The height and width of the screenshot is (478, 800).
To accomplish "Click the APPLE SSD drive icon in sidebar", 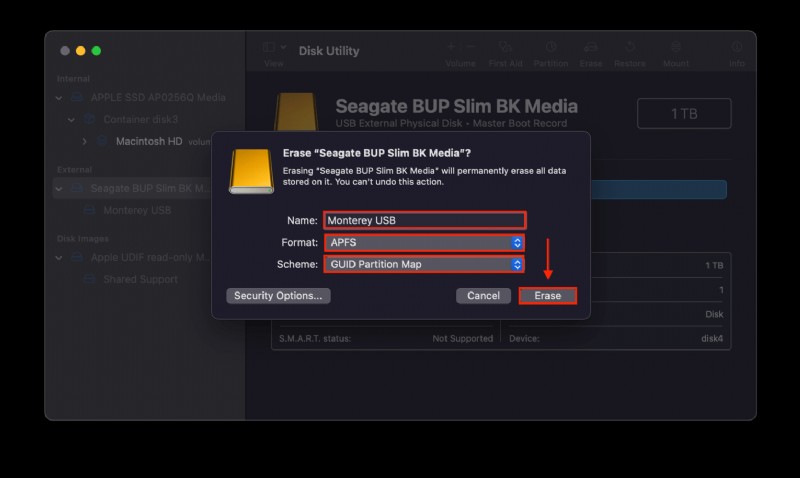I will tap(77, 97).
